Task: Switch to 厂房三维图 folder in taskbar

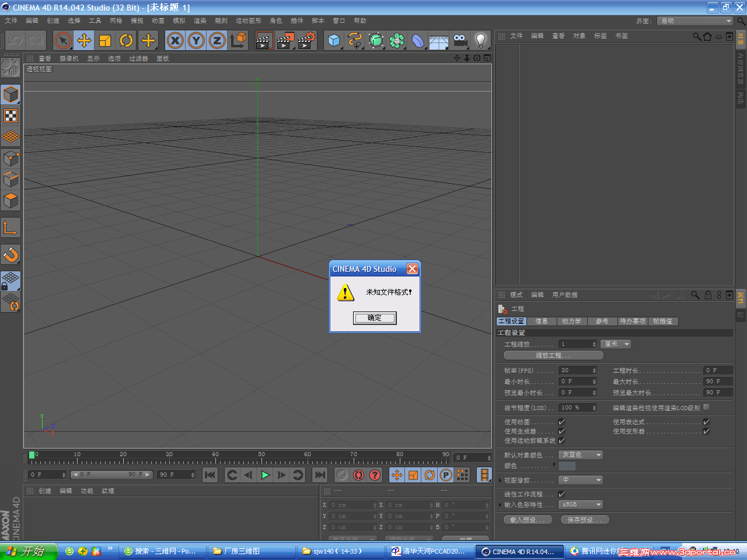Action: (252, 551)
